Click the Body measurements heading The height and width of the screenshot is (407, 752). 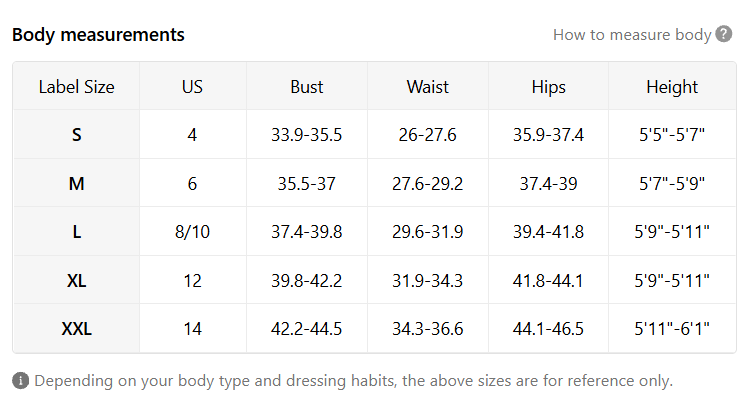98,35
